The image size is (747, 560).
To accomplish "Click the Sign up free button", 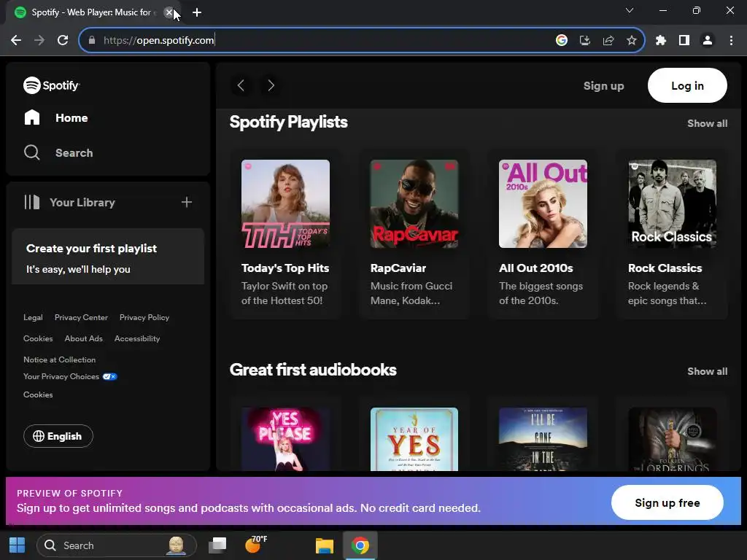I will (x=667, y=503).
